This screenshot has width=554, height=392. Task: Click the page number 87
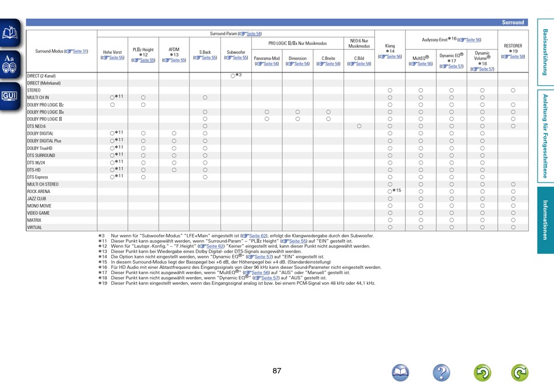tap(277, 371)
